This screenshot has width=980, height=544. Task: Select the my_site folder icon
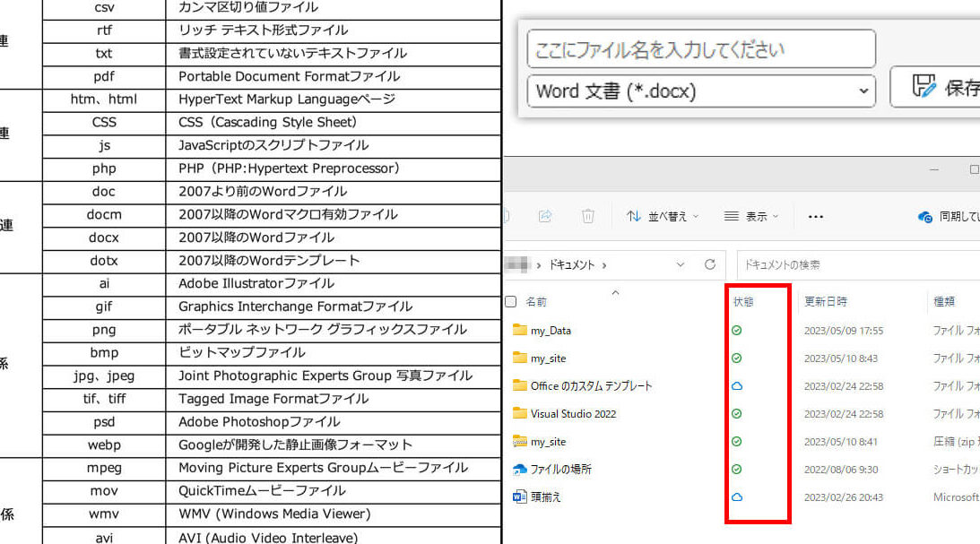pyautogui.click(x=519, y=358)
